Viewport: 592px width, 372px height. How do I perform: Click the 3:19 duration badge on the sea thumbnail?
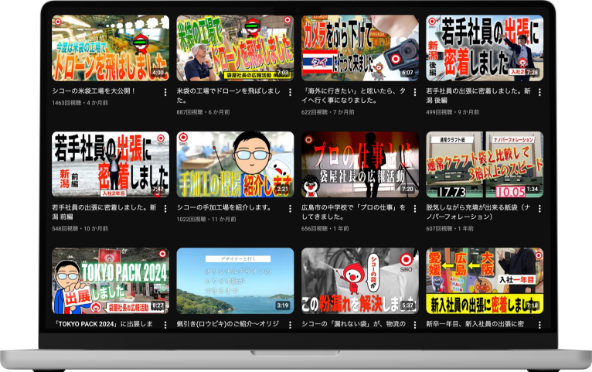click(283, 306)
